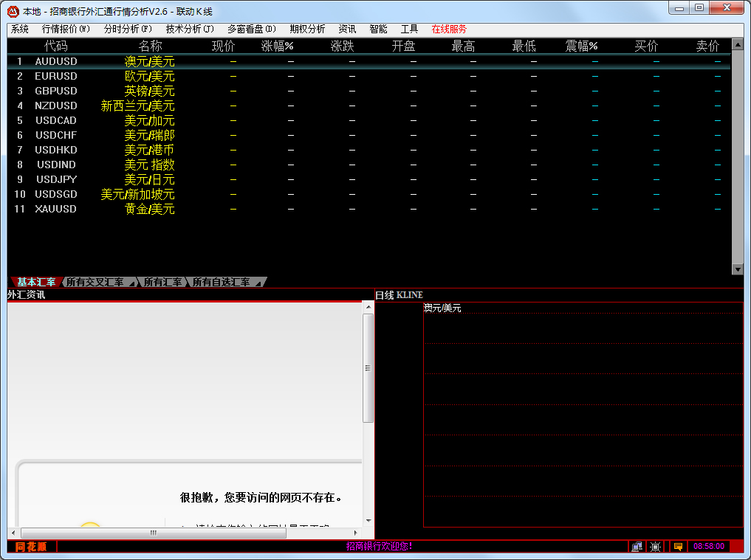751x560 pixels.
Task: Expand the 所有自选汇率 tab dropdown arrow
Action: coord(258,283)
